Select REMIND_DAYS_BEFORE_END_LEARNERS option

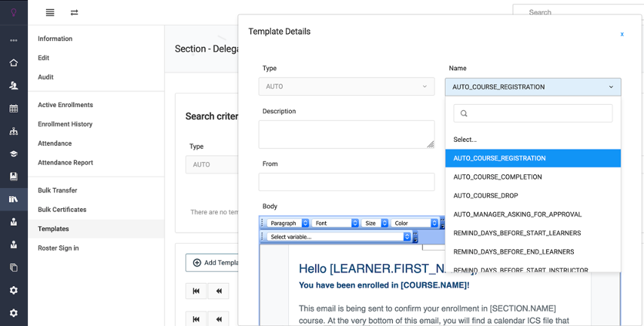pyautogui.click(x=532, y=251)
